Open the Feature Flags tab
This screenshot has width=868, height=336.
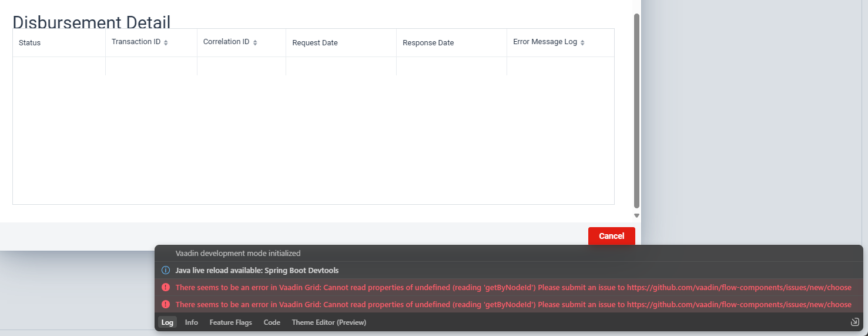(x=230, y=322)
